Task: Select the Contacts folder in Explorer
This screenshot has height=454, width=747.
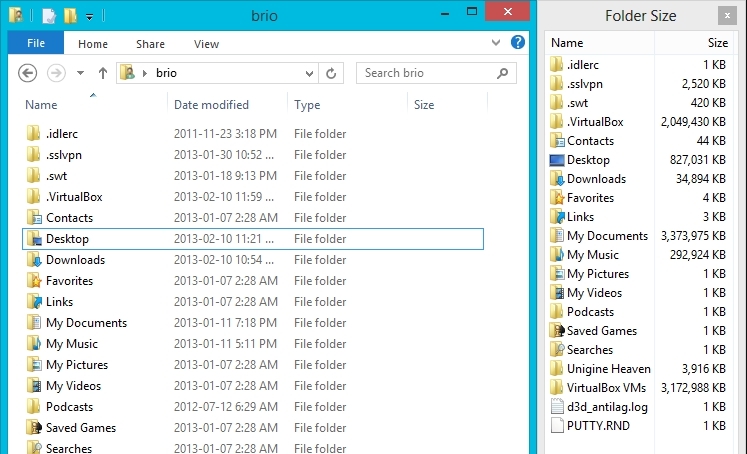Action: point(253,218)
